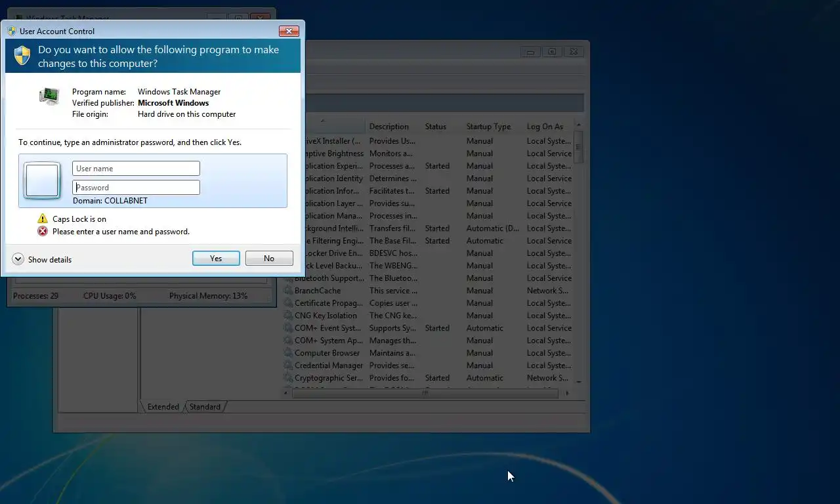The height and width of the screenshot is (504, 840).
Task: Click the 'Supports Sy...' description cell
Action: pos(392,328)
